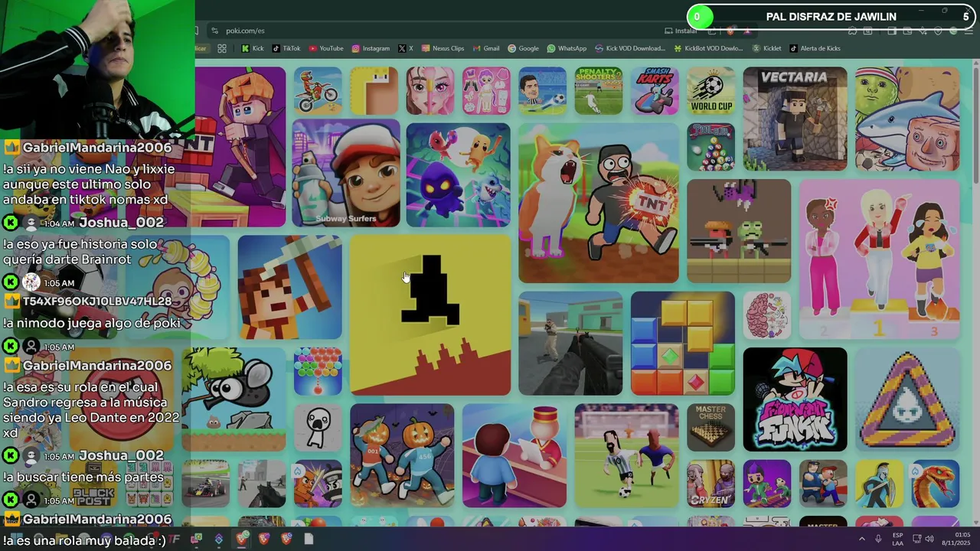Click the Instalar app button in address bar
The image size is (980, 551).
click(681, 31)
